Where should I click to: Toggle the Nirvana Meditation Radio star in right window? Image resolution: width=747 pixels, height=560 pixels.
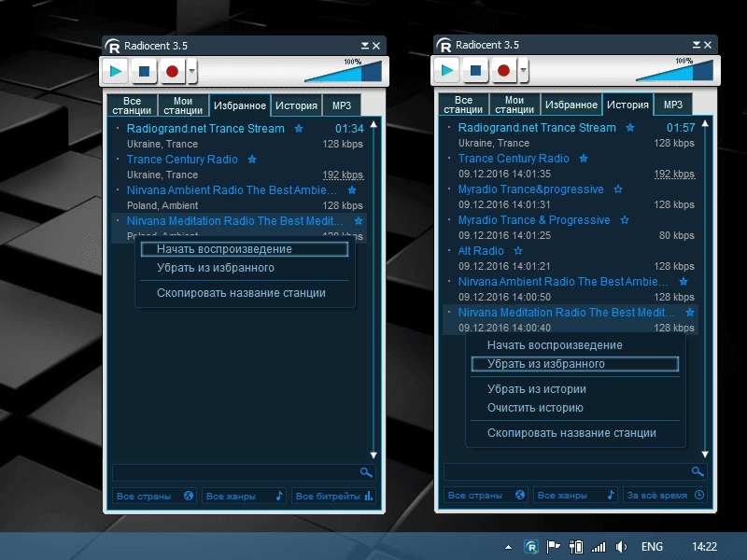690,313
